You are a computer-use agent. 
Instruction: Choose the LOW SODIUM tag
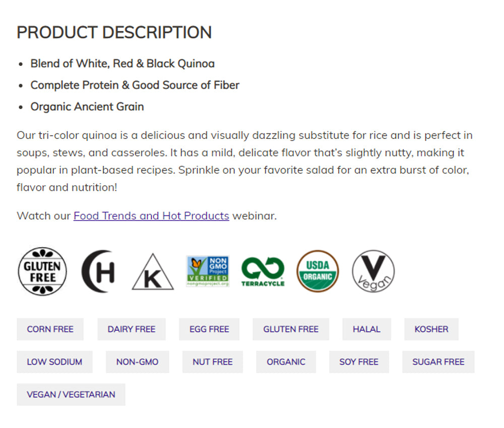54,362
